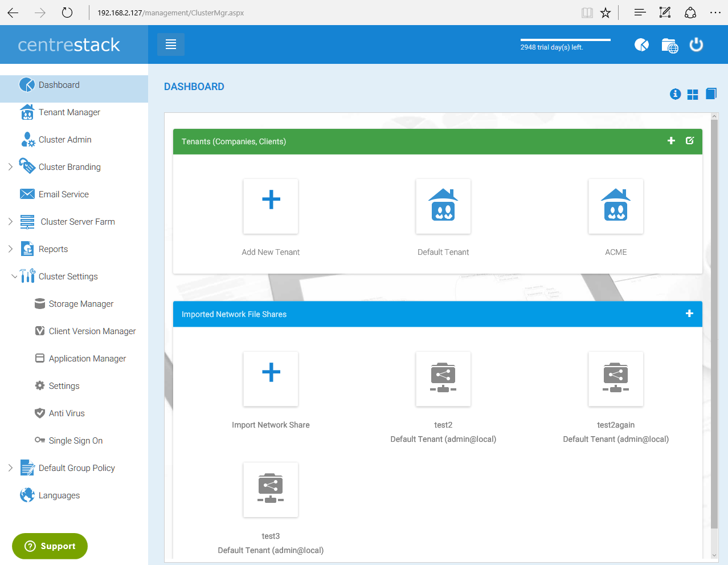The height and width of the screenshot is (565, 728).
Task: Click the power/logout icon in header
Action: pyautogui.click(x=696, y=45)
